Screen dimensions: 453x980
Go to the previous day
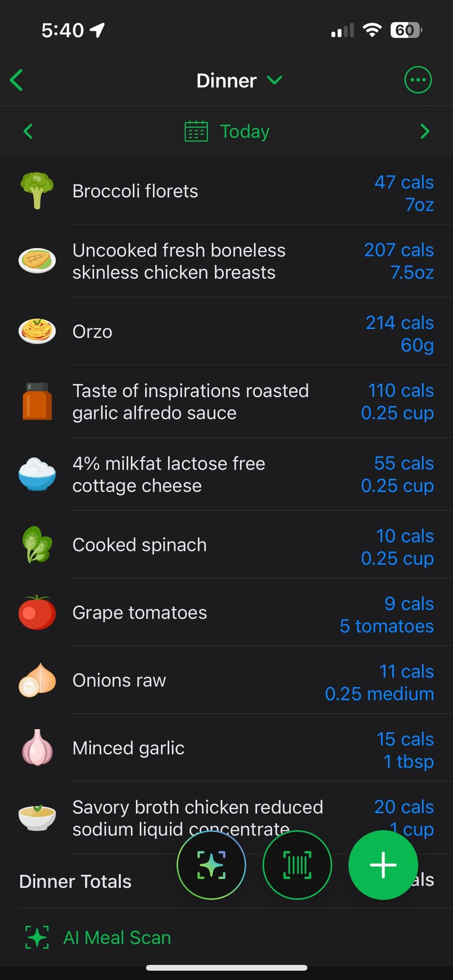click(28, 131)
